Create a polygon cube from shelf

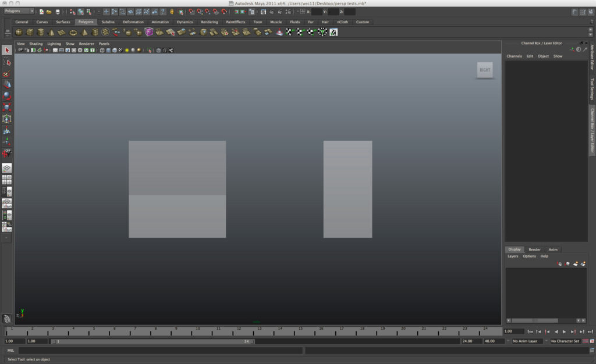click(30, 33)
